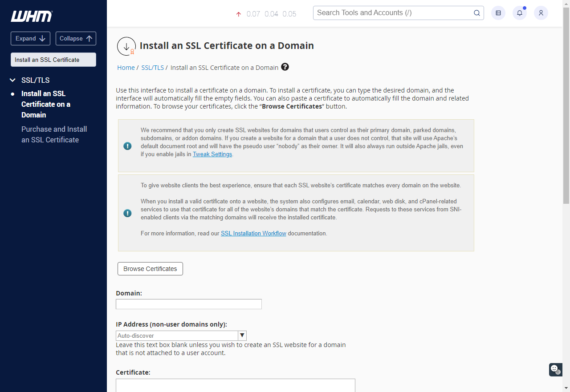Open the notifications bell
The width and height of the screenshot is (570, 392).
(519, 13)
